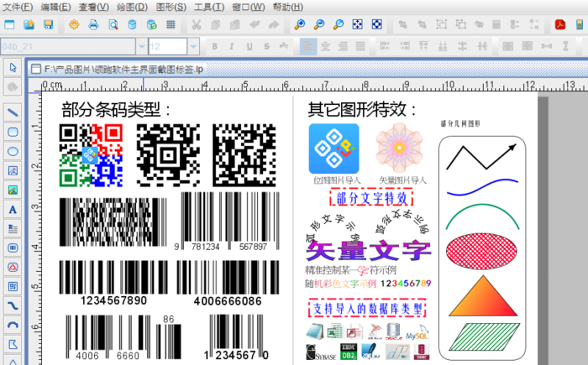Select the rich text paragraph tool

point(12,228)
